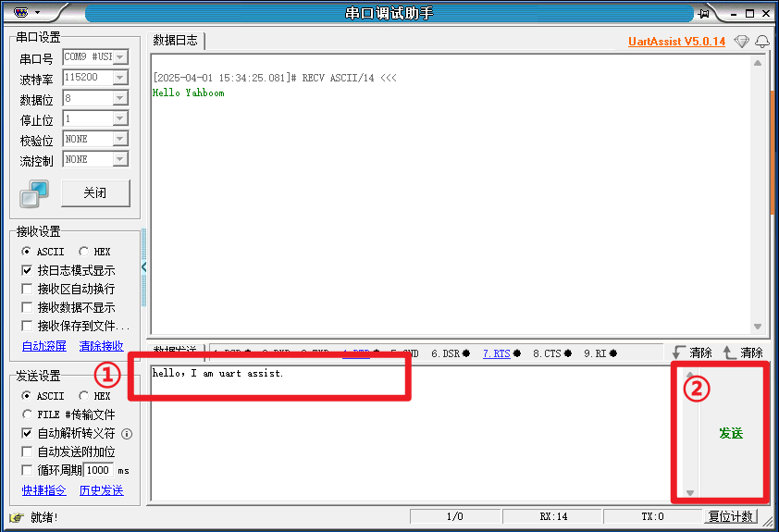
Task: Open the 波特率 baud rate dropdown
Action: coord(119,78)
